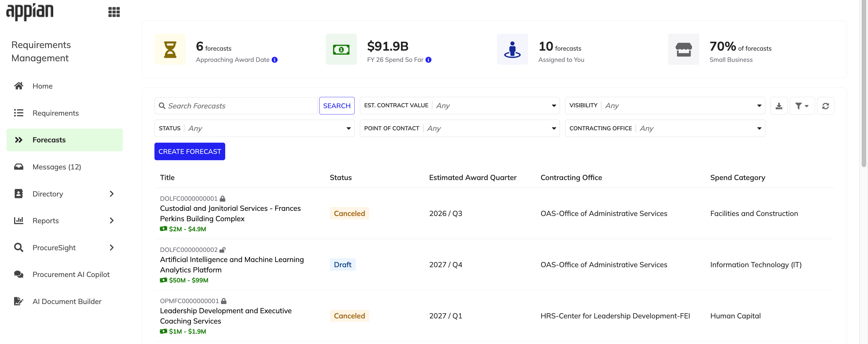Open the Est. Contract Value dropdown
868x344 pixels.
[460, 106]
